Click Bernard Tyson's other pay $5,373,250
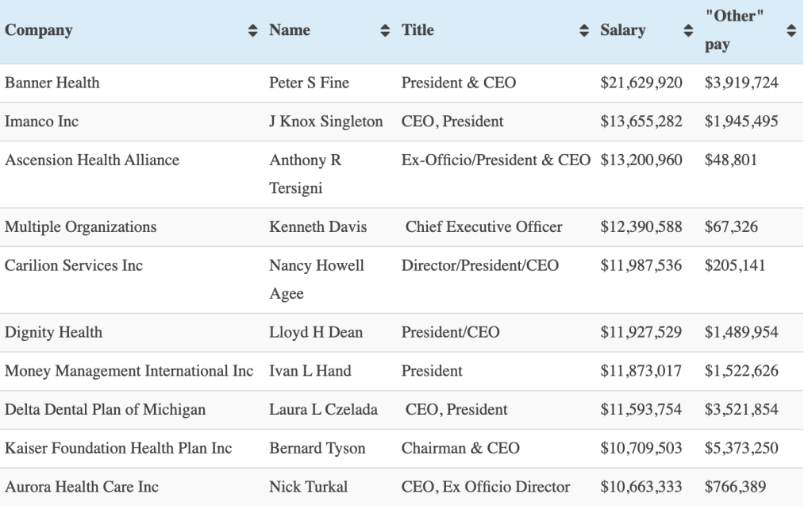Viewport: 812px width, 506px height. [x=741, y=449]
